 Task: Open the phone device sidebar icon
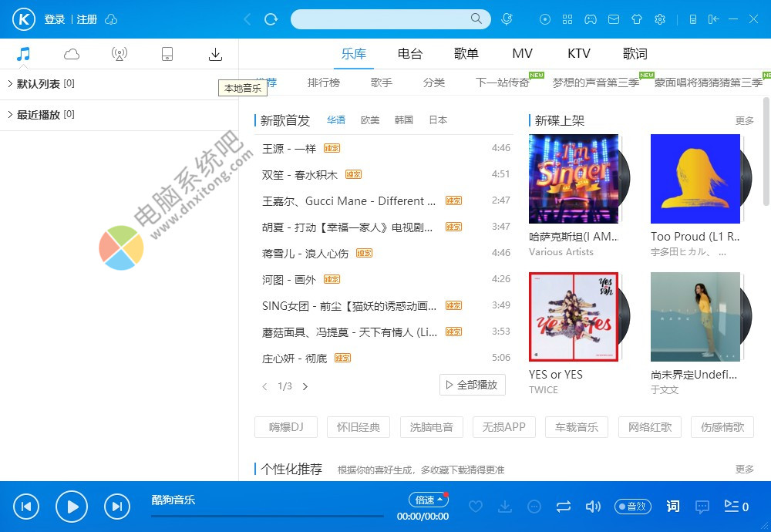(x=167, y=54)
